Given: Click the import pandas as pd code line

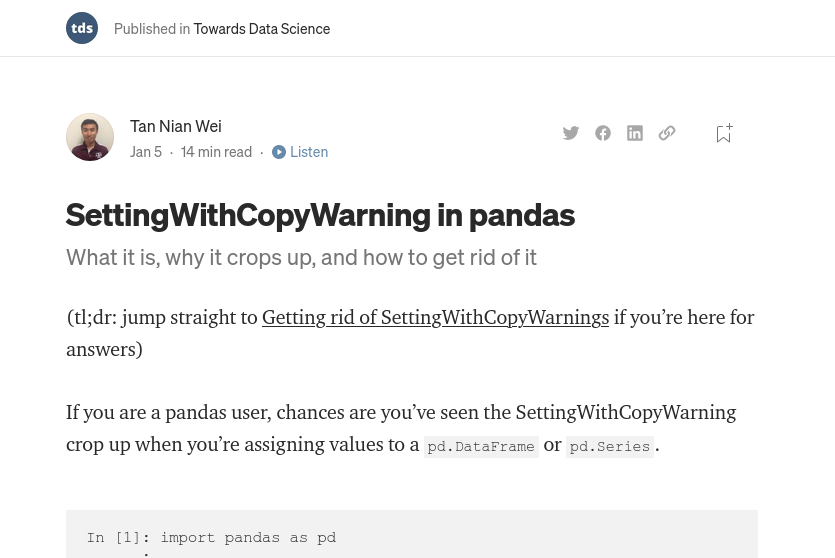Looking at the screenshot, I should pyautogui.click(x=248, y=537).
